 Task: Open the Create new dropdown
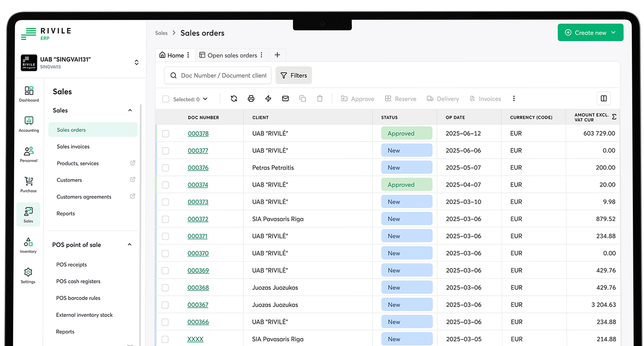590,32
